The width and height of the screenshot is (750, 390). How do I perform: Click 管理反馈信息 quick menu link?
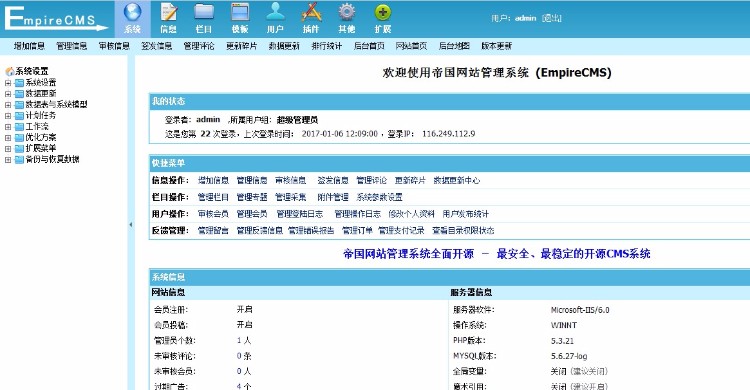tap(260, 231)
